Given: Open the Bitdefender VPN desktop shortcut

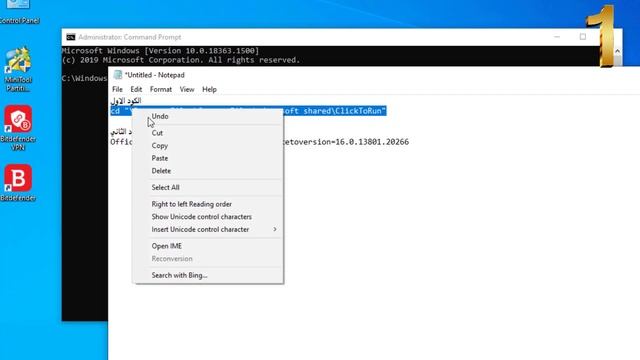Looking at the screenshot, I should [18, 128].
